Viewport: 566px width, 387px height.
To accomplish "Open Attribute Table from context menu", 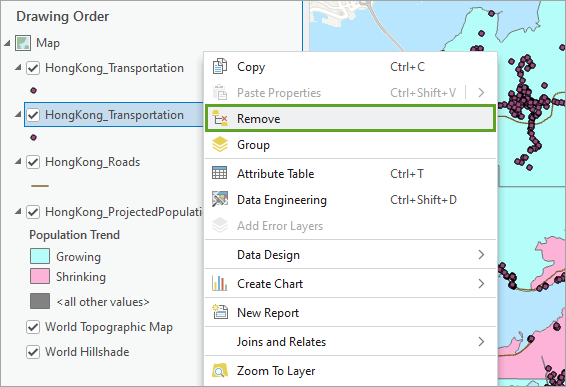I will tap(351, 174).
